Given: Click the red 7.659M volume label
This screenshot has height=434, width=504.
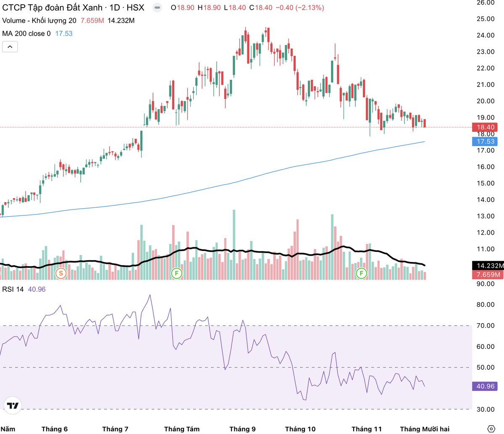Looking at the screenshot, I should click(x=488, y=275).
